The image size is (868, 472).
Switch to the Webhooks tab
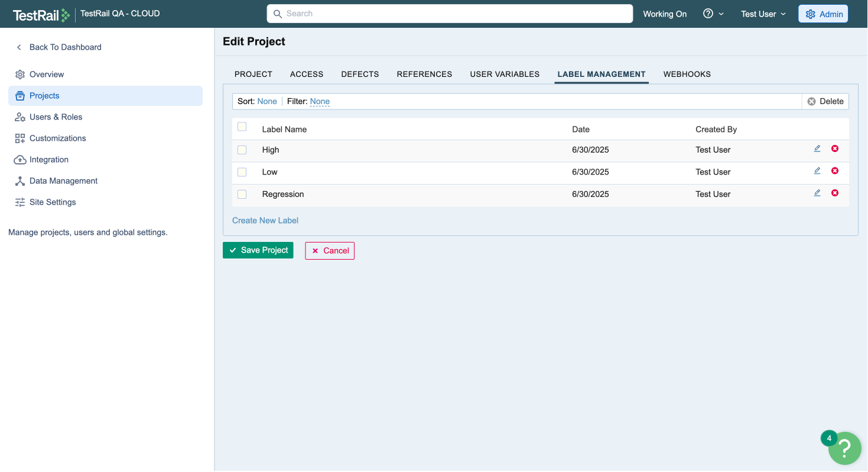coord(687,75)
